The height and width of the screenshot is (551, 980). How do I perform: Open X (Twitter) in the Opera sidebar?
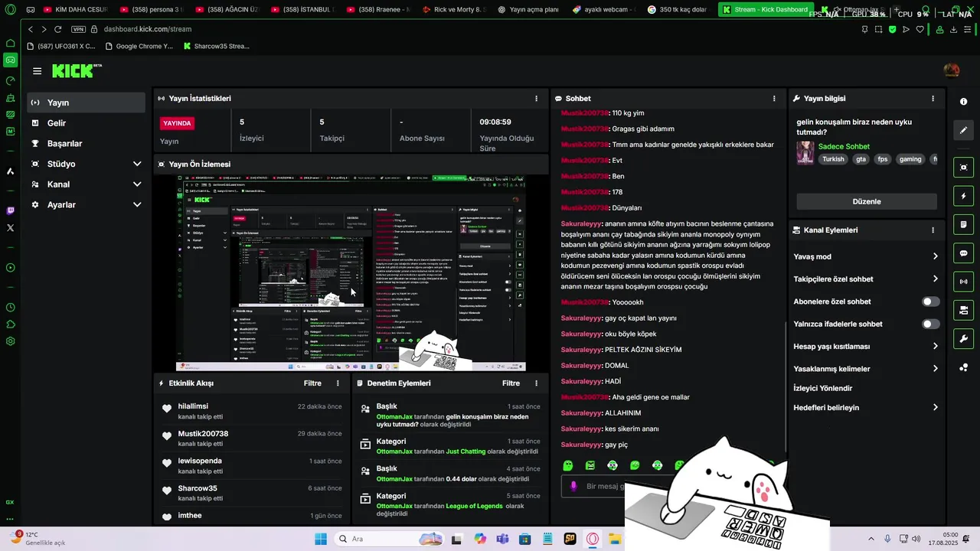(10, 228)
